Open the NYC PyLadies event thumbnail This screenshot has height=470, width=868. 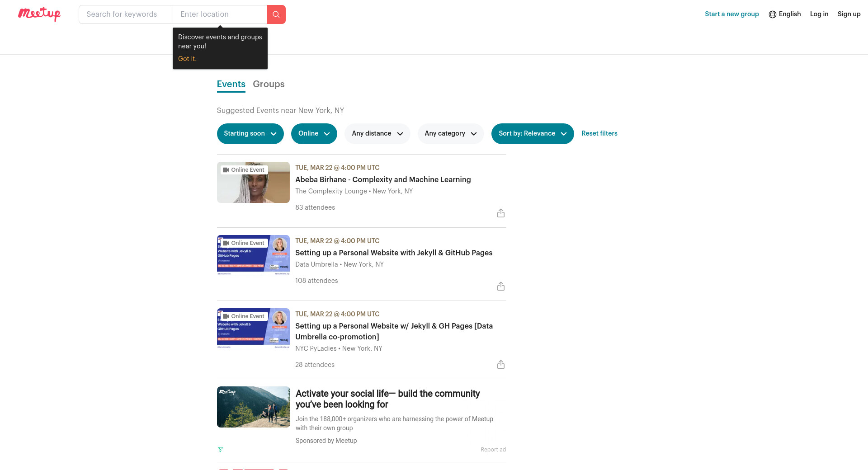point(253,329)
